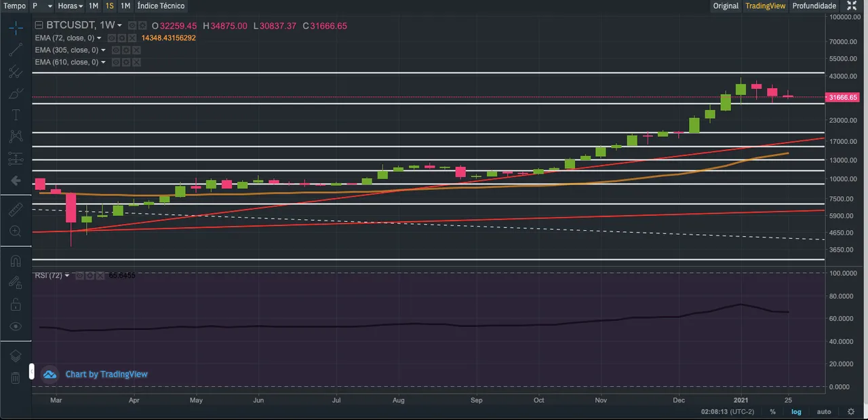Click the Tempo button

(x=15, y=5)
